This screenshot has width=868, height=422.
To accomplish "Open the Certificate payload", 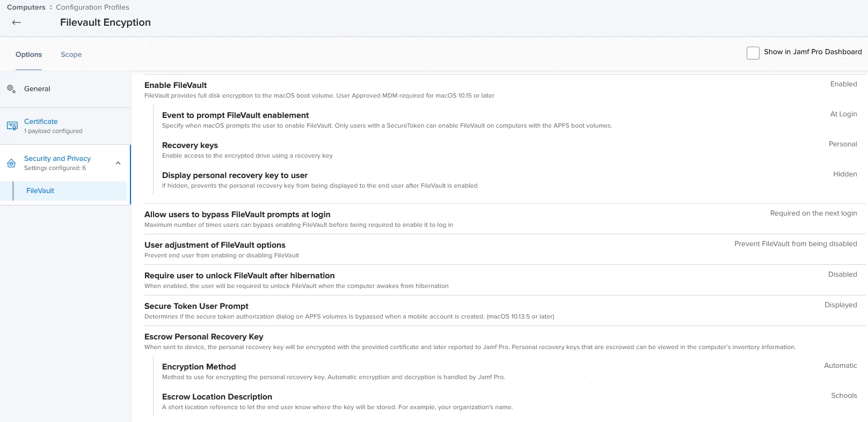I will pos(65,126).
